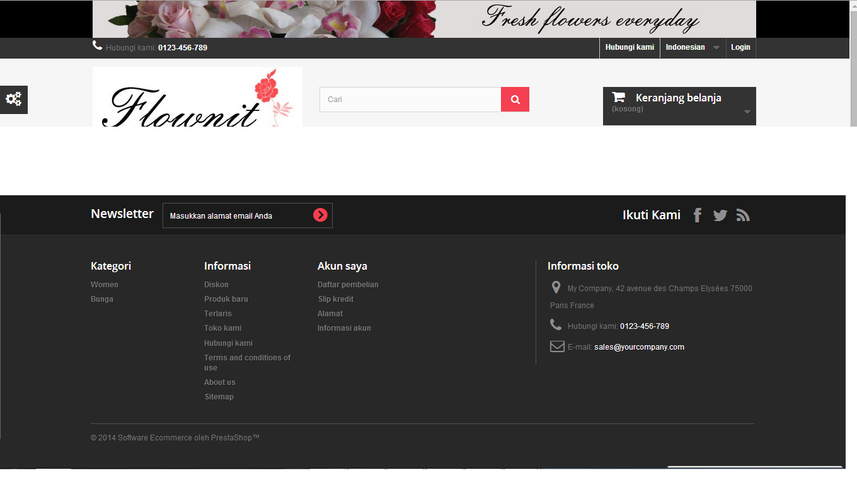Image resolution: width=857 pixels, height=504 pixels.
Task: Open the About us link
Action: point(220,382)
